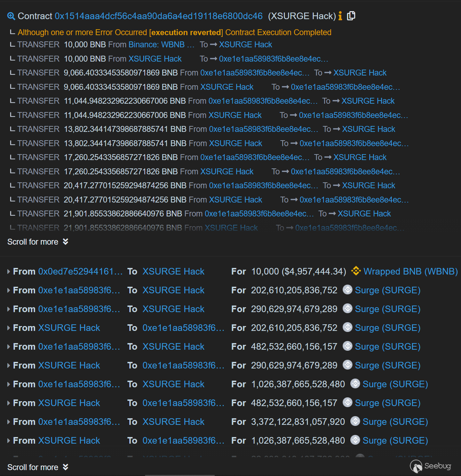The height and width of the screenshot is (476, 461).
Task: Click the Wrapped BNB token icon
Action: (356, 271)
